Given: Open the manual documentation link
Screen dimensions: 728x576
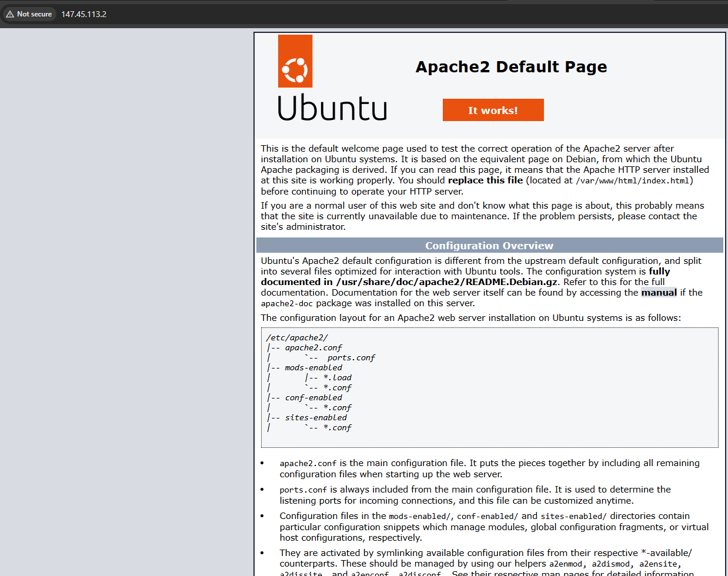Looking at the screenshot, I should coord(659,293).
